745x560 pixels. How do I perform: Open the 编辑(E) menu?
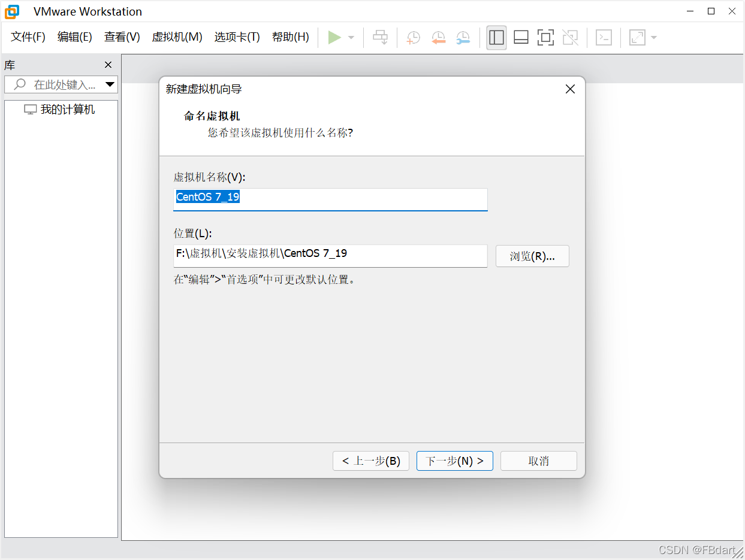point(74,37)
